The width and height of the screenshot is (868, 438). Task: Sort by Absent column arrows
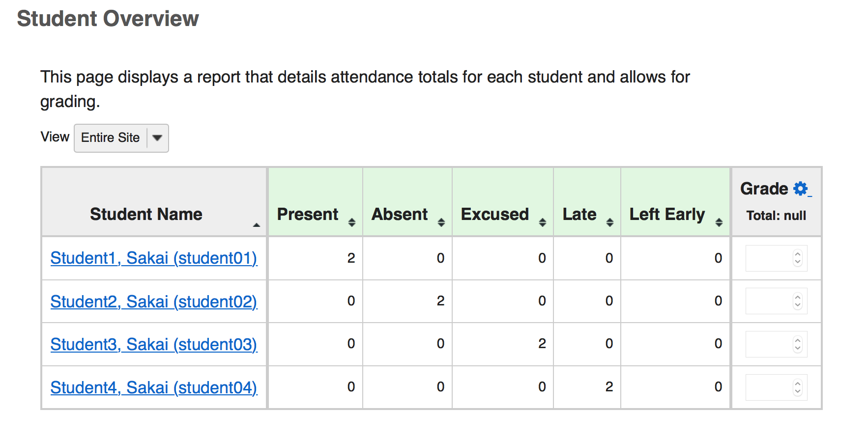tap(441, 222)
